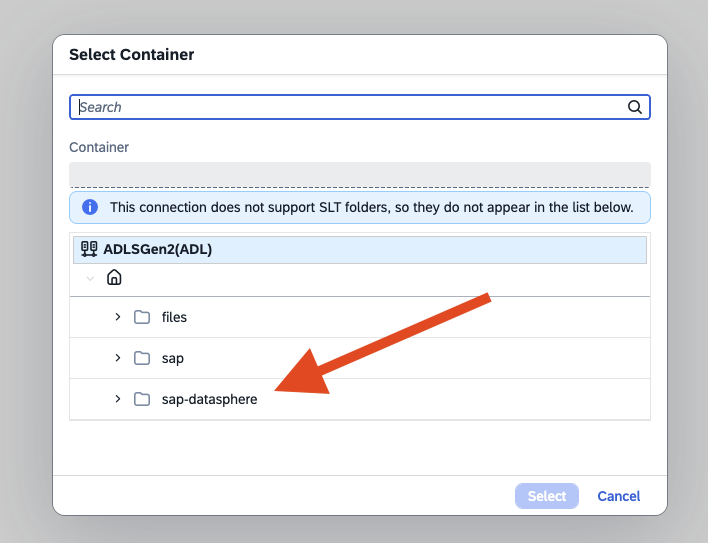Click the sap folder icon
The image size is (708, 543).
pyautogui.click(x=142, y=358)
